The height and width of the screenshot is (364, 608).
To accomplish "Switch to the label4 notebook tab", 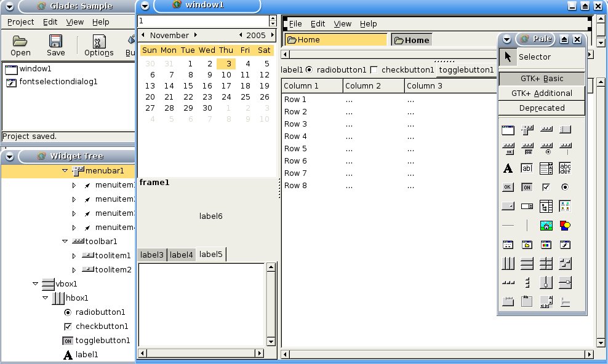I will (181, 255).
